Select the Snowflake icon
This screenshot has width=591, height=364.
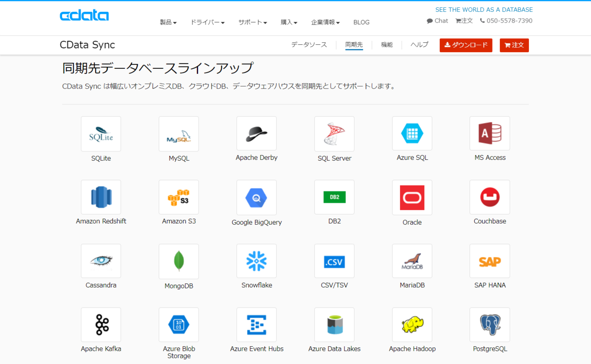coord(257,261)
